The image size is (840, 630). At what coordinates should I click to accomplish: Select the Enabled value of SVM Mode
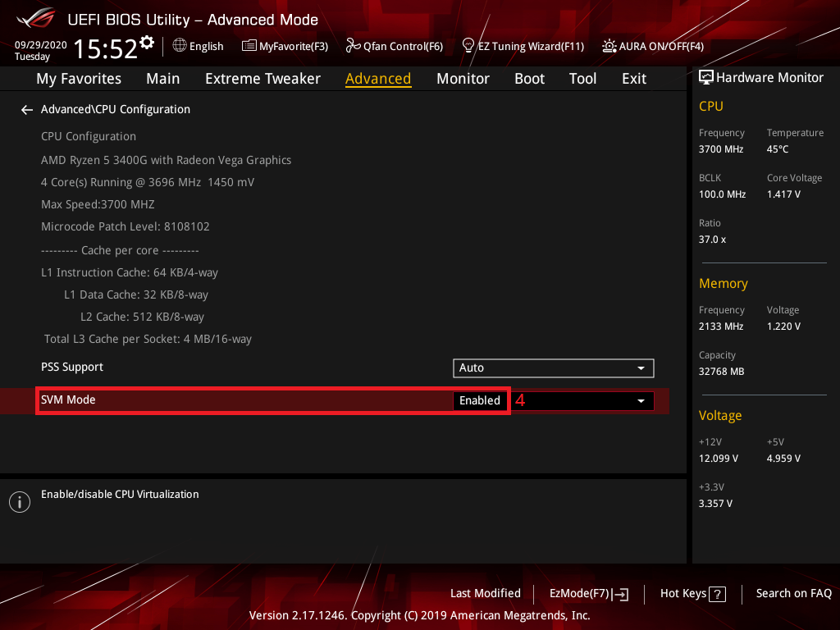480,401
